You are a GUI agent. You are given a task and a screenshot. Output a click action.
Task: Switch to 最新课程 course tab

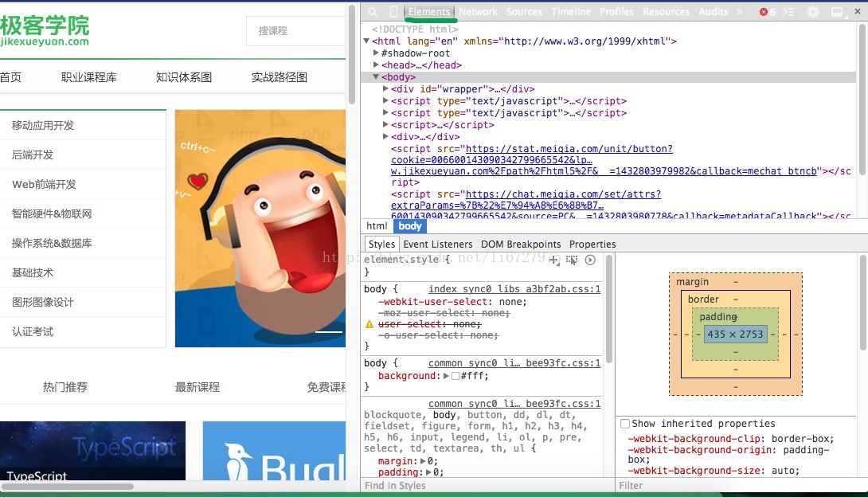point(197,387)
